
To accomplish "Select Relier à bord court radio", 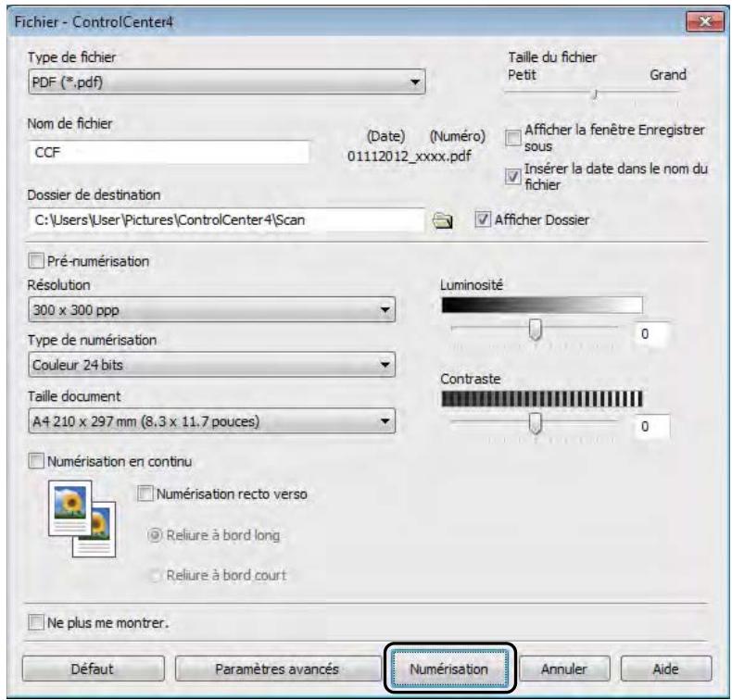I will (155, 576).
